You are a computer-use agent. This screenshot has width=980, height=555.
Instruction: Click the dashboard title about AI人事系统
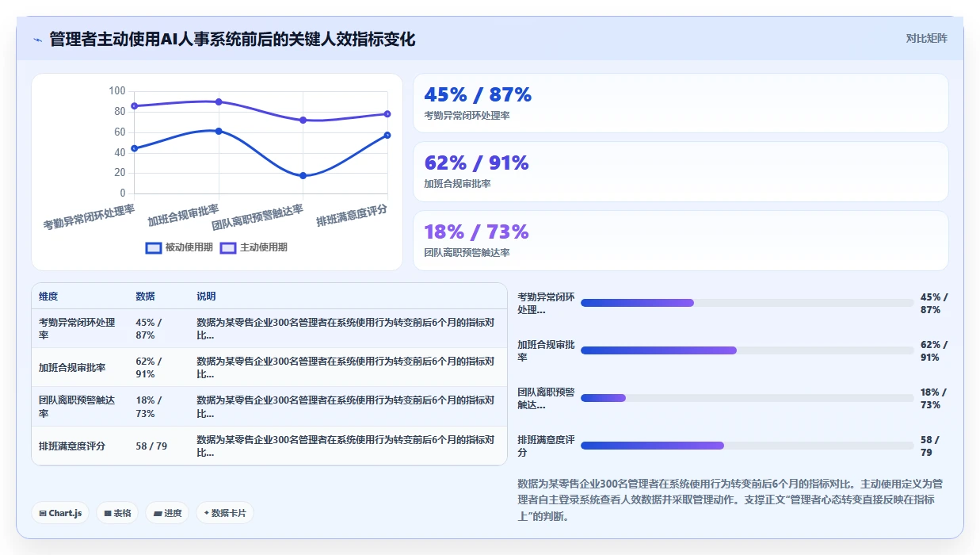pyautogui.click(x=232, y=39)
